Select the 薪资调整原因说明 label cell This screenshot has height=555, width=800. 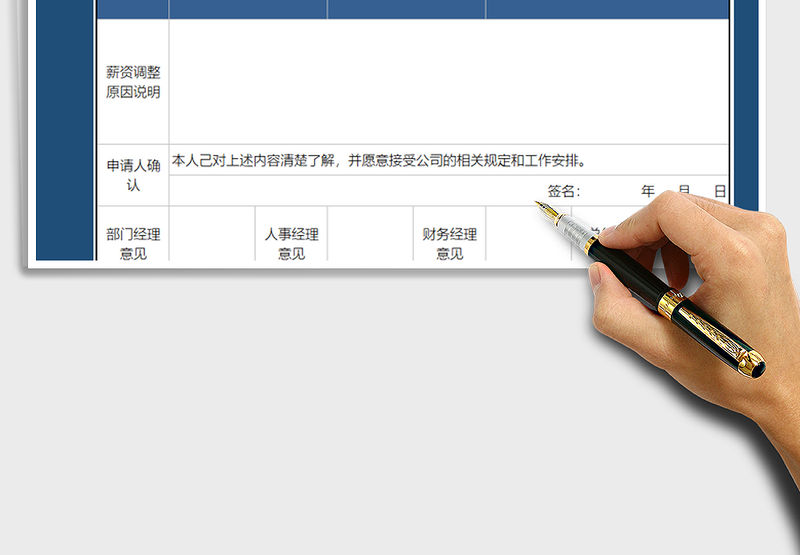coord(133,82)
